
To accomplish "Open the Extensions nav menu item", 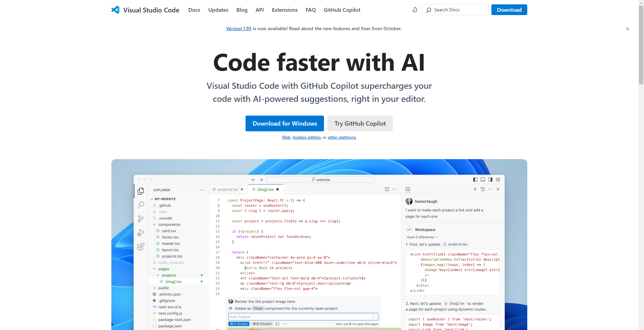I will 284,10.
